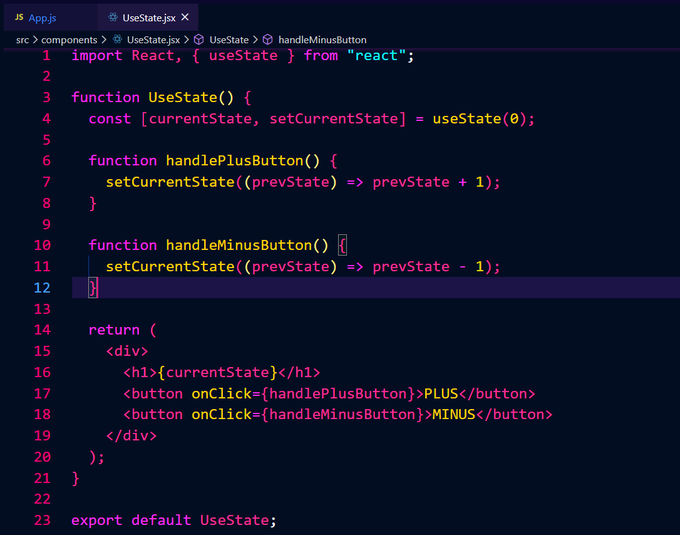
Task: Expand chevron after components breadcrumb
Action: 104,40
